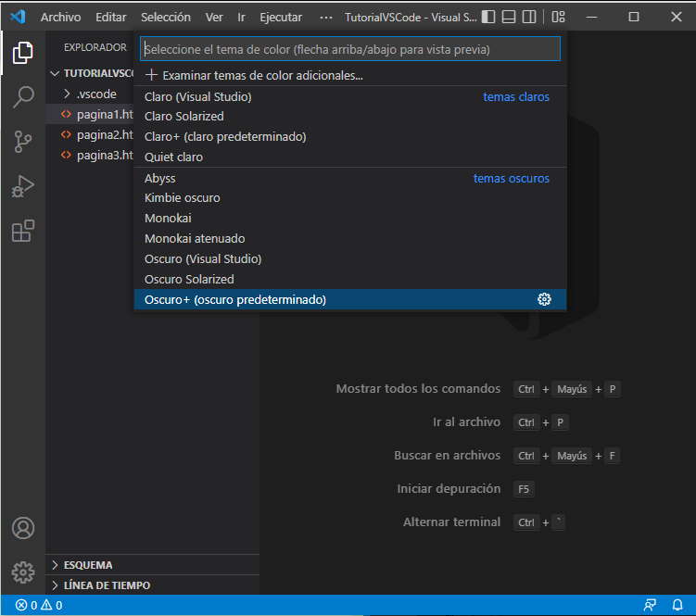Image resolution: width=696 pixels, height=616 pixels.
Task: Maximize the VS Code window
Action: coord(634,17)
